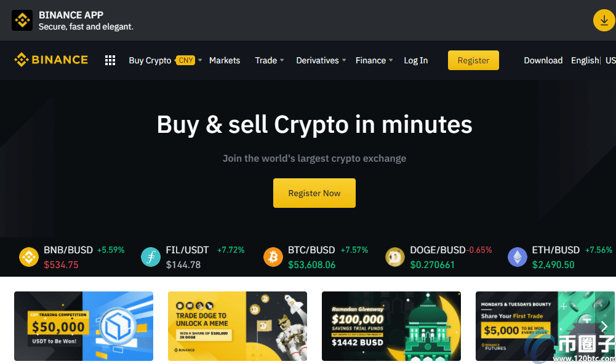Click the Bitcoin icon for BTC/BUSD
The height and width of the screenshot is (364, 616).
pos(273,257)
